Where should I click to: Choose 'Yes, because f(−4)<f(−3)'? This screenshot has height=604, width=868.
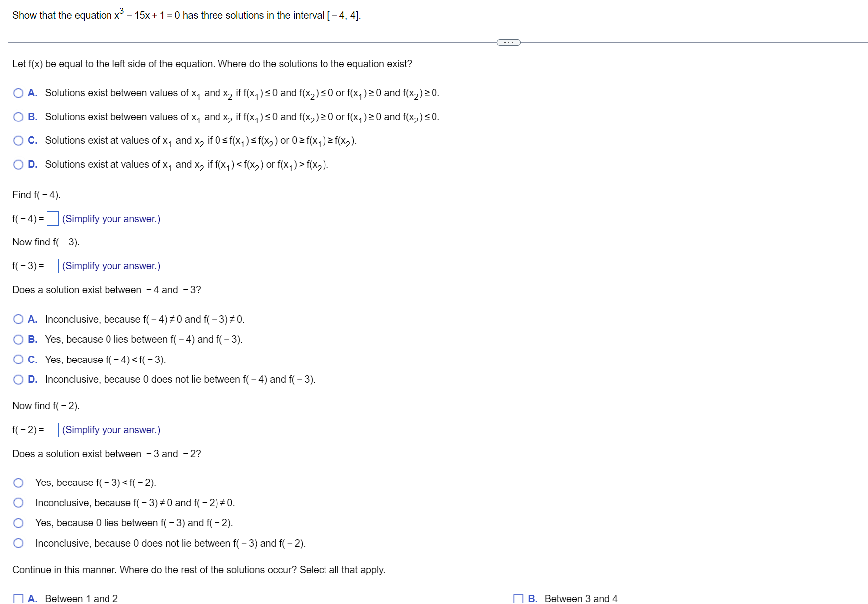[x=18, y=359]
